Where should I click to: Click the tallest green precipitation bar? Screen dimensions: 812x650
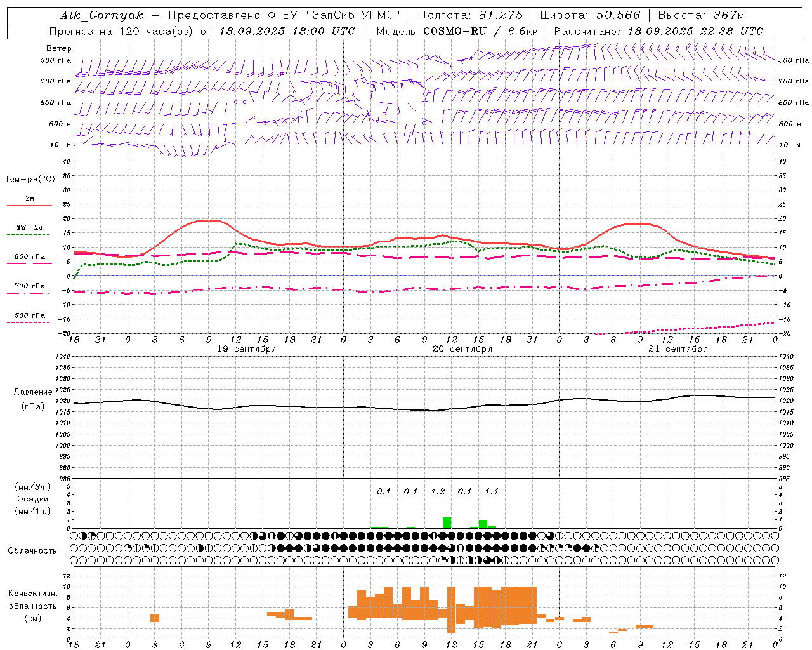[447, 522]
